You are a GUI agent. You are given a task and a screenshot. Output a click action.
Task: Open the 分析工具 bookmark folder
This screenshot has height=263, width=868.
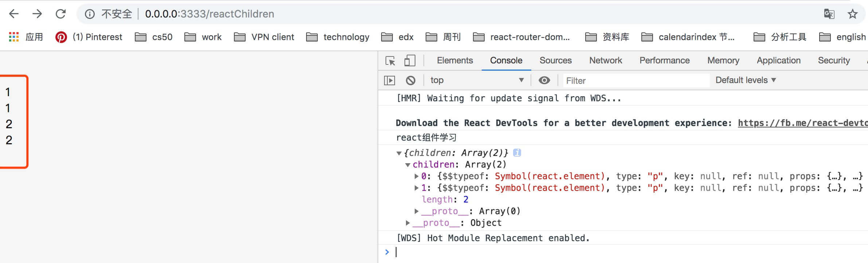coord(780,37)
